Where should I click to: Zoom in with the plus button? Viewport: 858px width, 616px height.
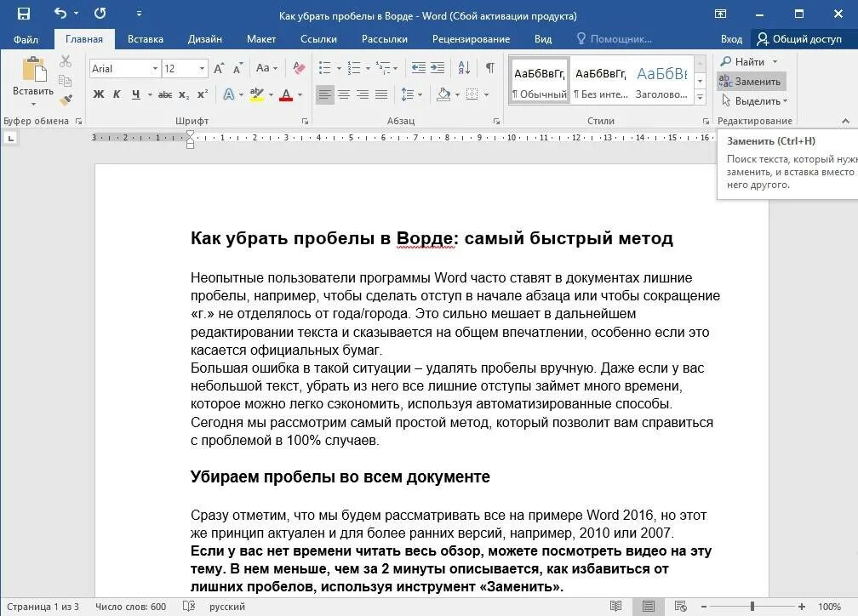(802, 607)
